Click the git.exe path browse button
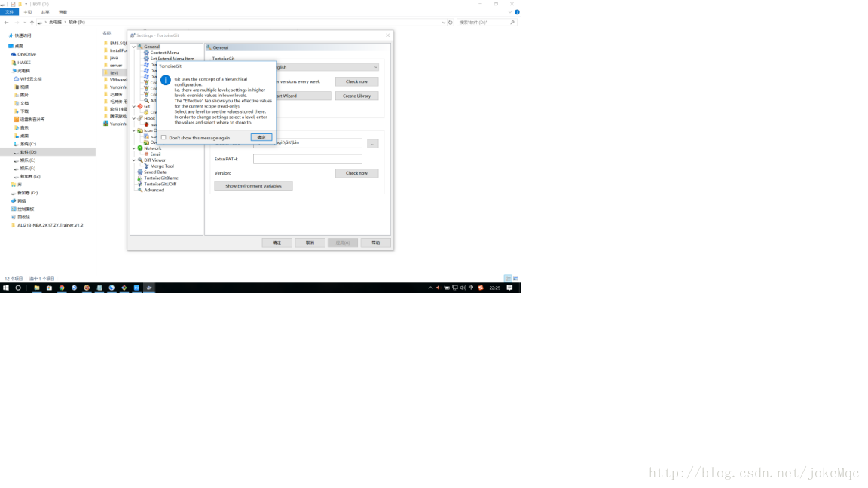Screen dimensions: 868x488 [372, 143]
